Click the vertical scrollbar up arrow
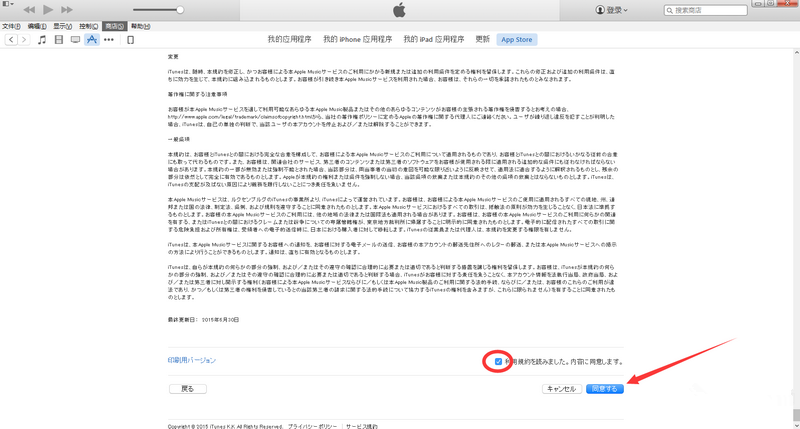800x429 pixels. [796, 53]
